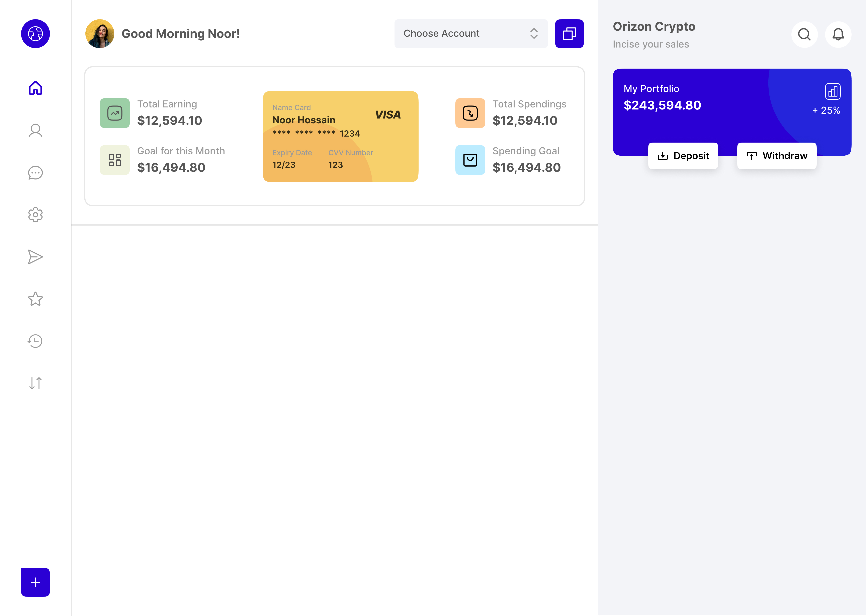Click the Incise your sales subtitle
Viewport: 866px width, 616px height.
point(651,44)
